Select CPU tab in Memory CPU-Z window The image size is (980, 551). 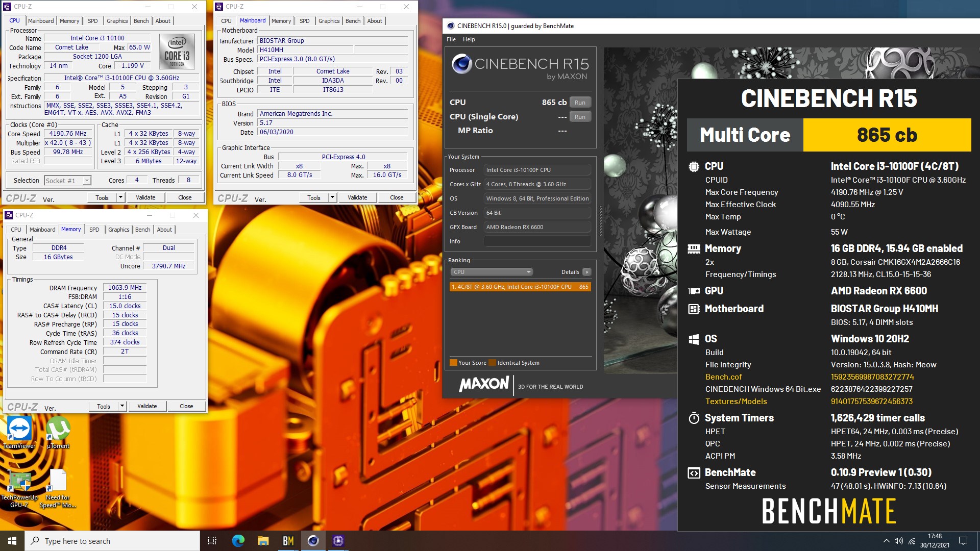pos(16,230)
